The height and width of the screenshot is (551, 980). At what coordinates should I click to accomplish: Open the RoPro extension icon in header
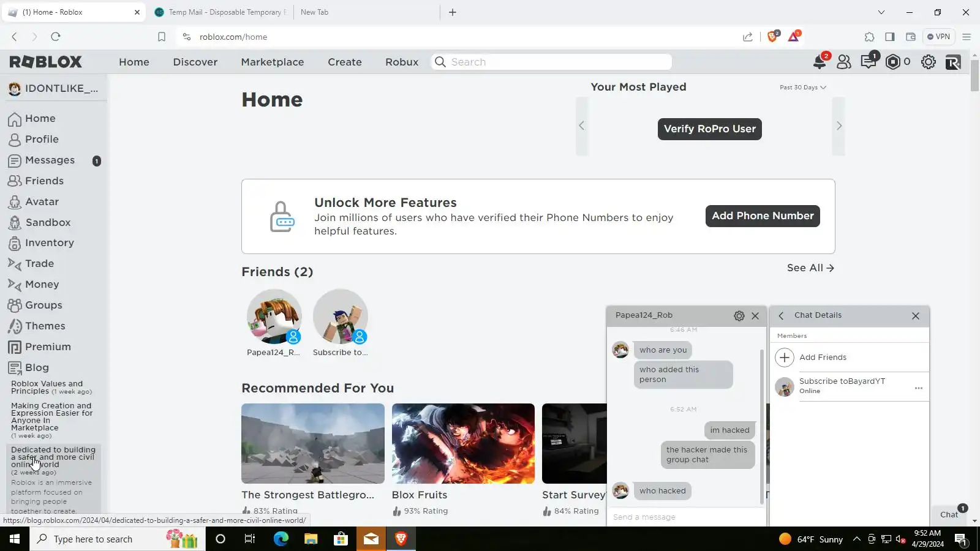click(x=953, y=62)
